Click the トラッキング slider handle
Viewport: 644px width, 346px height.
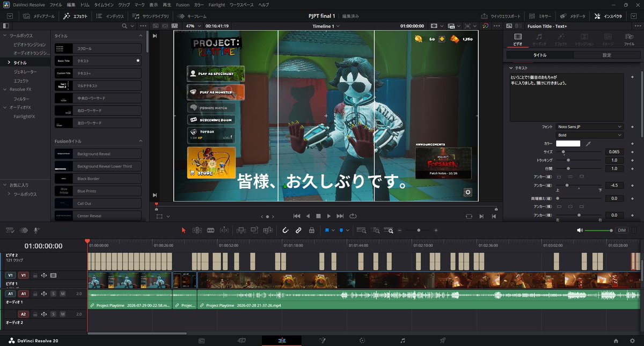click(568, 160)
